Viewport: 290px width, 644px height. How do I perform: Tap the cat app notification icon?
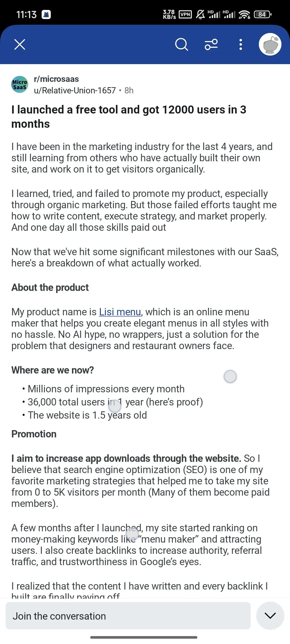pyautogui.click(x=46, y=14)
